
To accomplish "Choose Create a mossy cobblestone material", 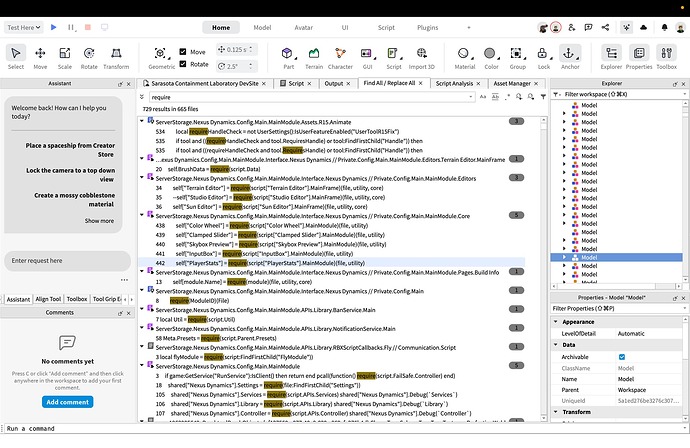I will (x=74, y=200).
